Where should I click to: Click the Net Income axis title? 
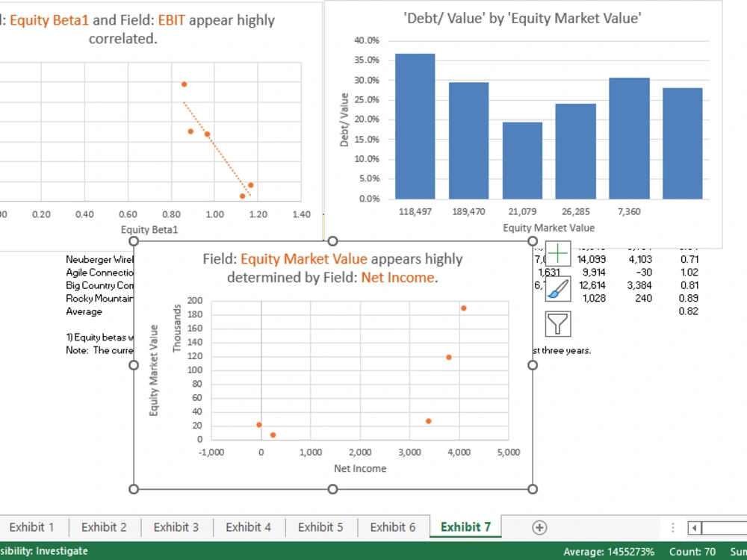pyautogui.click(x=360, y=469)
